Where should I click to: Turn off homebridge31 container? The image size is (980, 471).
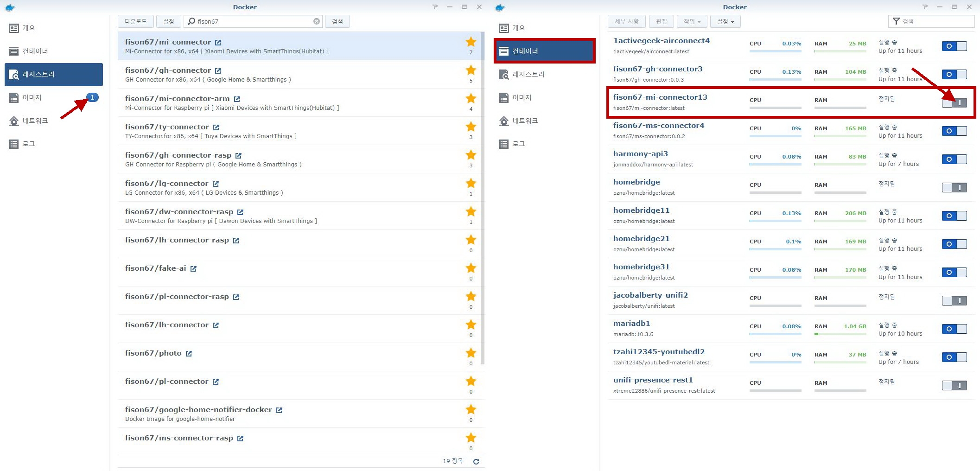pyautogui.click(x=954, y=273)
